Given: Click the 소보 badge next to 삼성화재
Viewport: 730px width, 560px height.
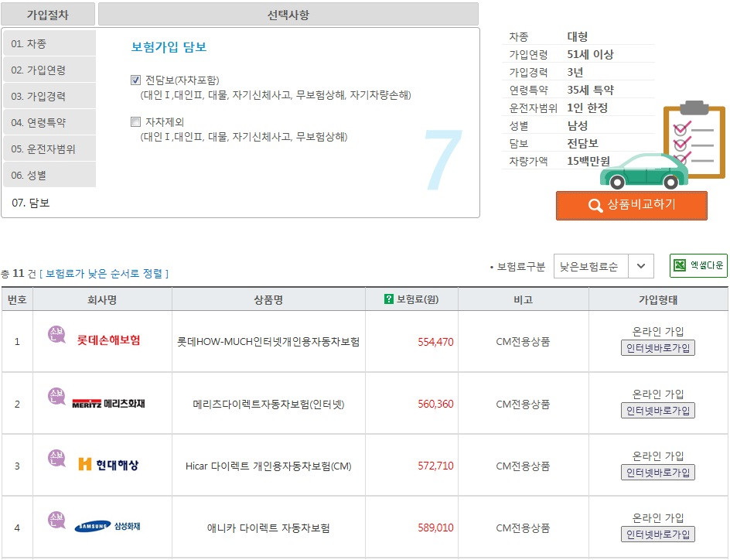Looking at the screenshot, I should (x=56, y=520).
